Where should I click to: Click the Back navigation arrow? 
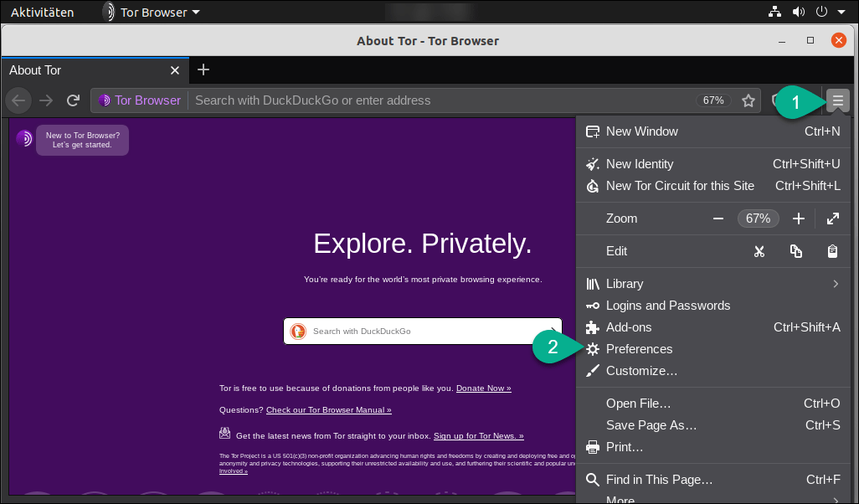pos(18,100)
